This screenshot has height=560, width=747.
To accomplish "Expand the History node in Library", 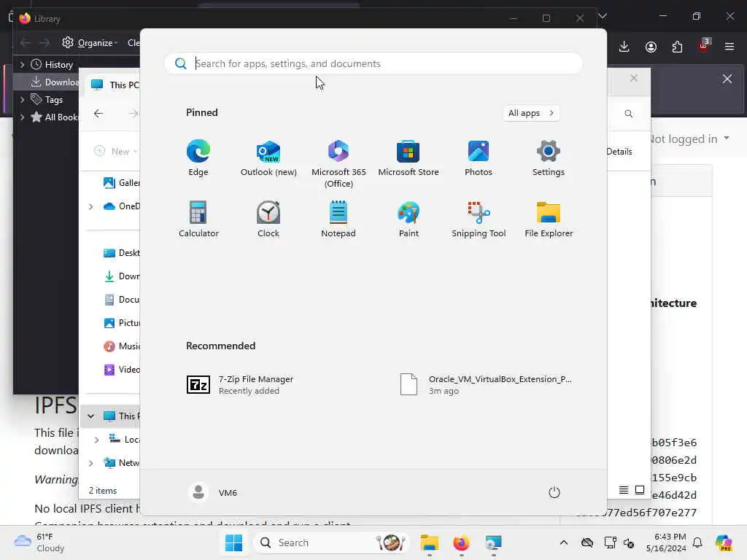I will pyautogui.click(x=22, y=64).
